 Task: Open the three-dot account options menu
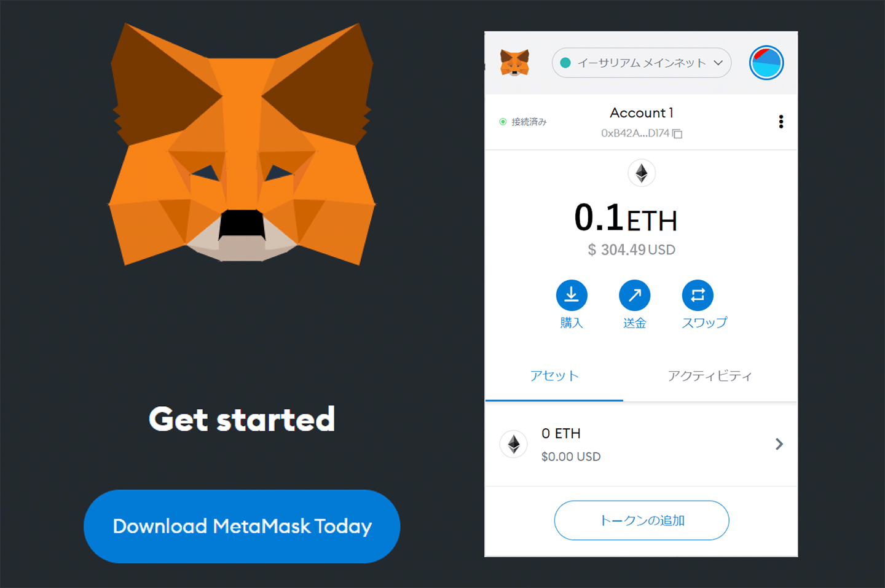coord(781,122)
